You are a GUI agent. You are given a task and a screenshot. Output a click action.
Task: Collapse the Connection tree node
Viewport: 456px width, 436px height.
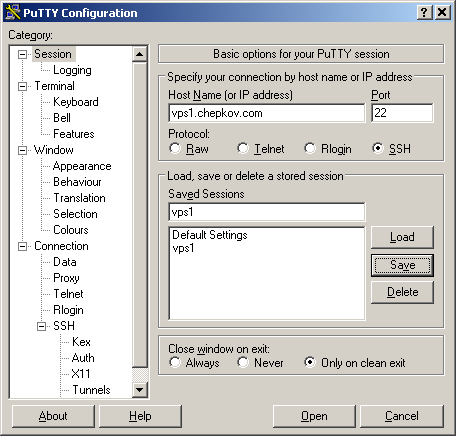point(22,246)
